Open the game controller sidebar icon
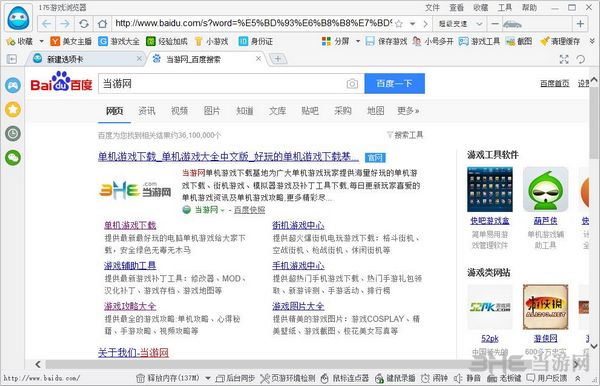Screen dimensions: 600x386 [13, 85]
